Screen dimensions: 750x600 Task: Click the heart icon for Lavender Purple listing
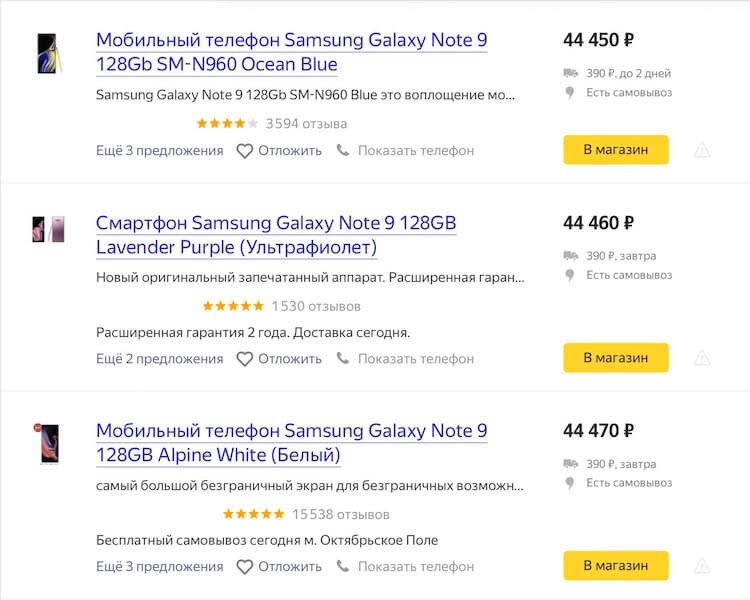tap(245, 359)
